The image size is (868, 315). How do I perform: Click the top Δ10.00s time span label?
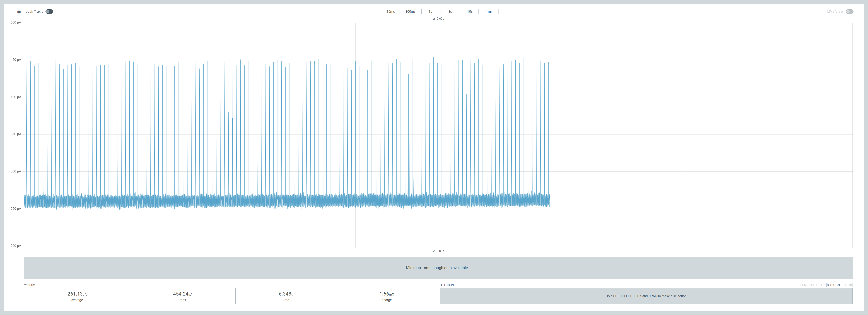[x=438, y=19]
